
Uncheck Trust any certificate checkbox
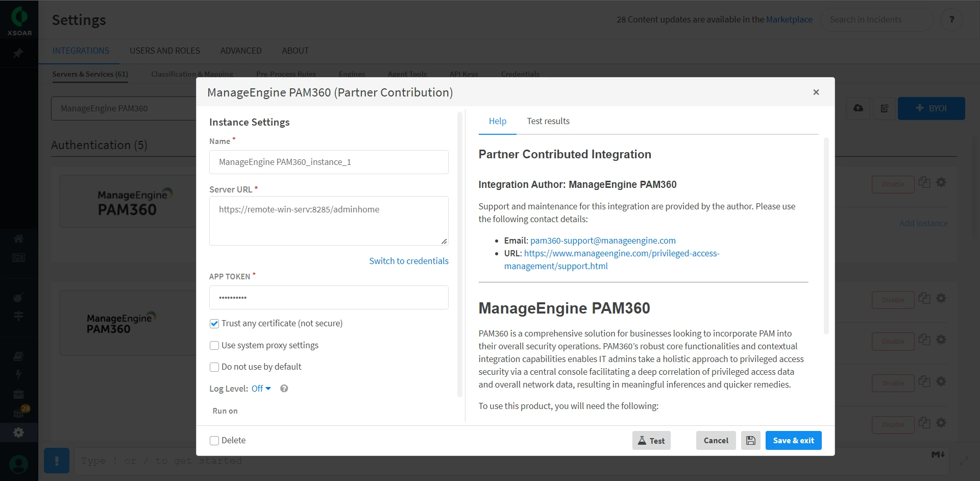214,324
